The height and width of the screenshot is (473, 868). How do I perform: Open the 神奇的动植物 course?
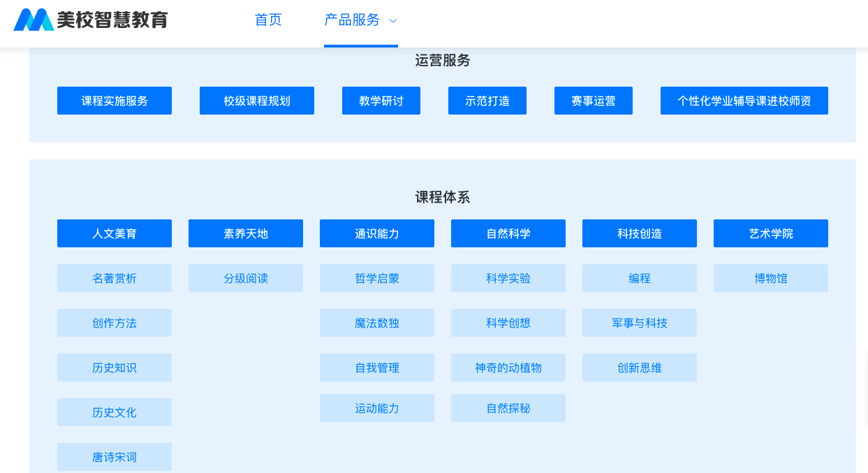coord(508,367)
